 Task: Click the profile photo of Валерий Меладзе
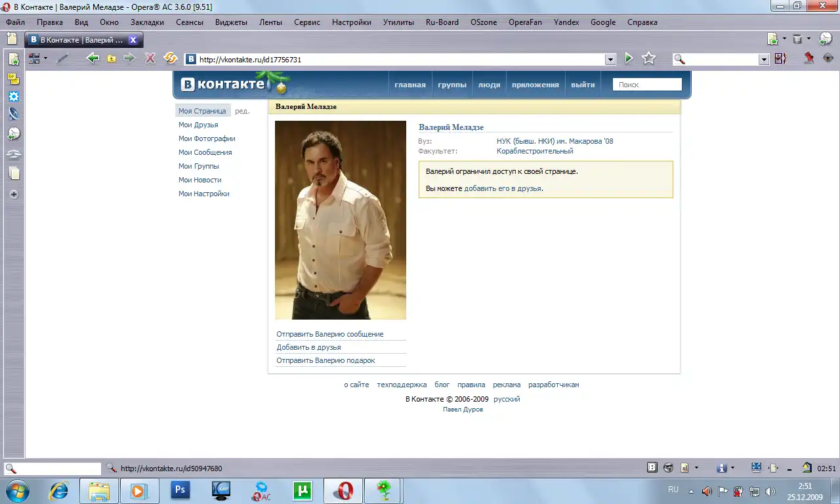click(x=340, y=220)
